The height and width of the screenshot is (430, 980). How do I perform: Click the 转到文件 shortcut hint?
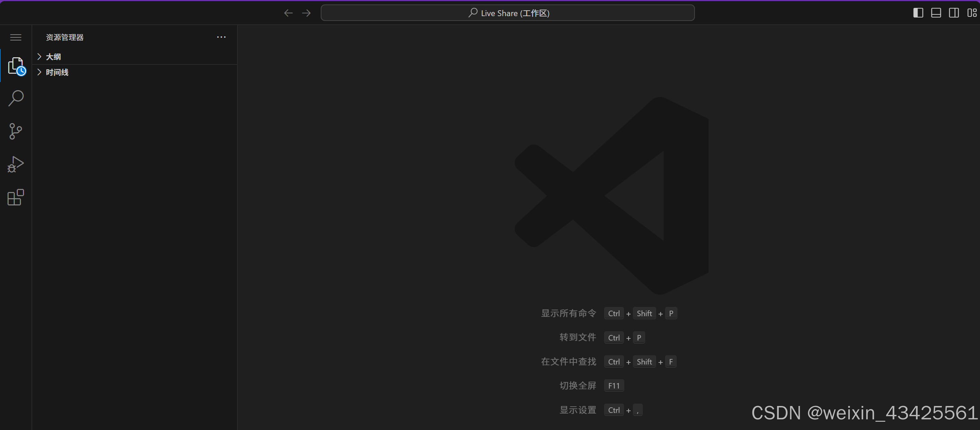click(x=578, y=337)
